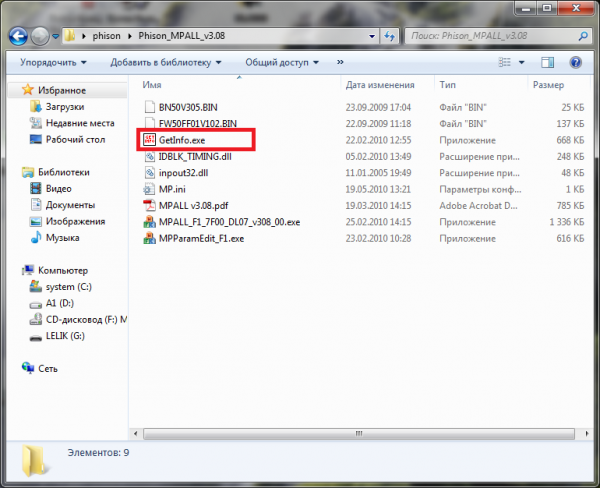The width and height of the screenshot is (600, 488).
Task: Open the view options dropdown arrow
Action: click(x=521, y=62)
